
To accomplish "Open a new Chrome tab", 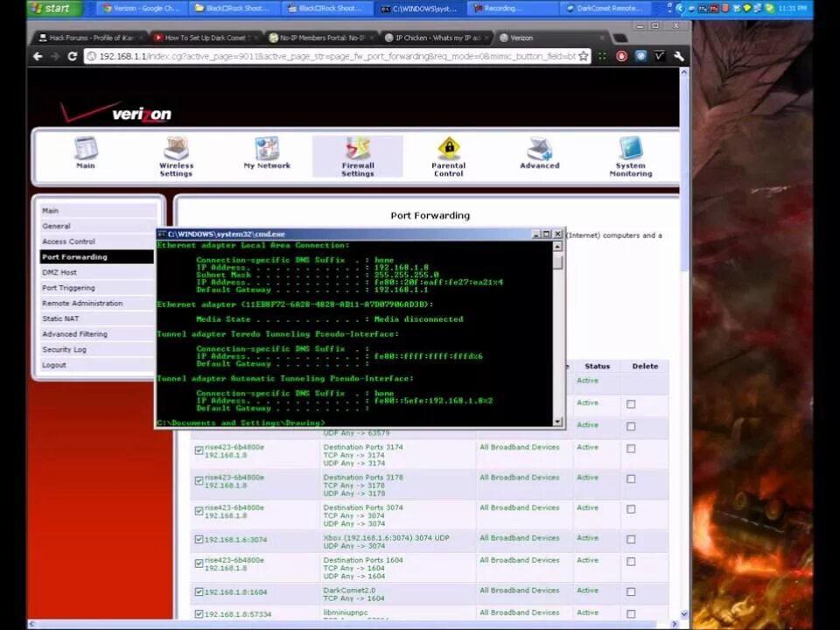I will point(619,38).
